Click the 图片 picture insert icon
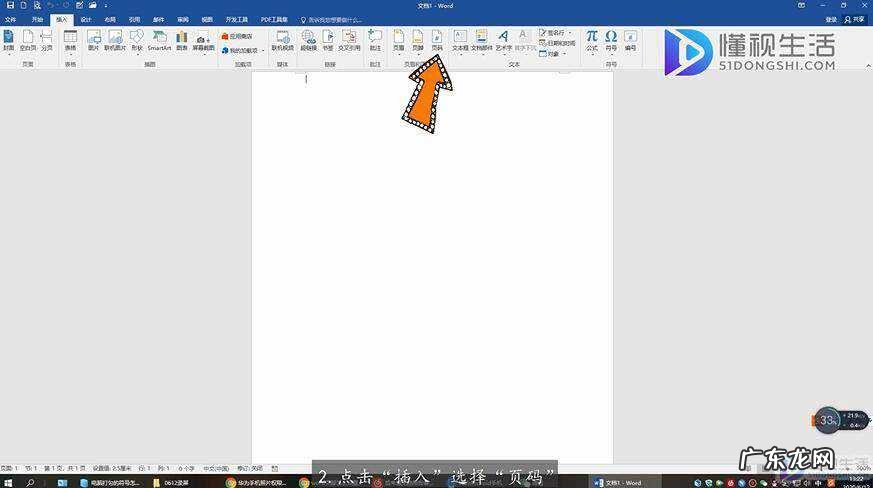Screen dimensions: 873x488 93,40
